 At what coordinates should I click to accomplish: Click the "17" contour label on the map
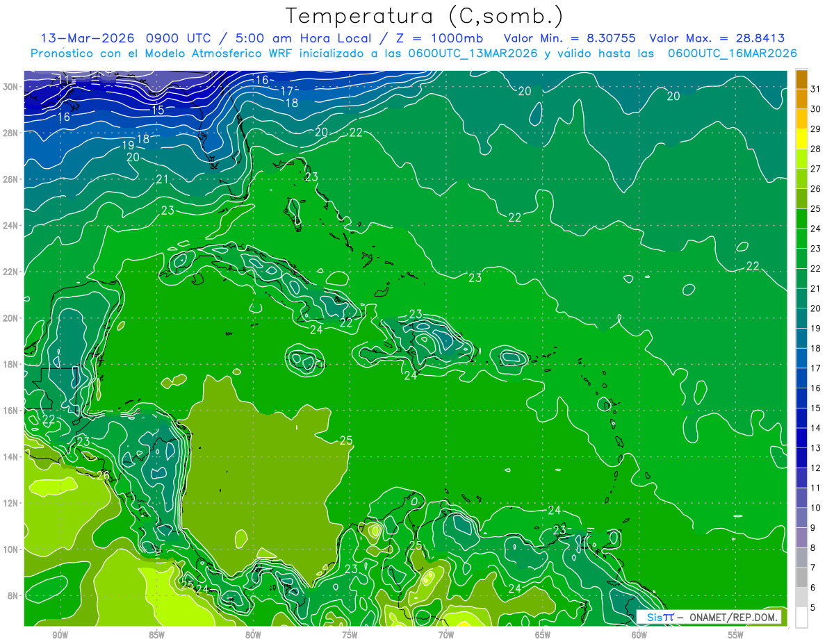click(286, 91)
